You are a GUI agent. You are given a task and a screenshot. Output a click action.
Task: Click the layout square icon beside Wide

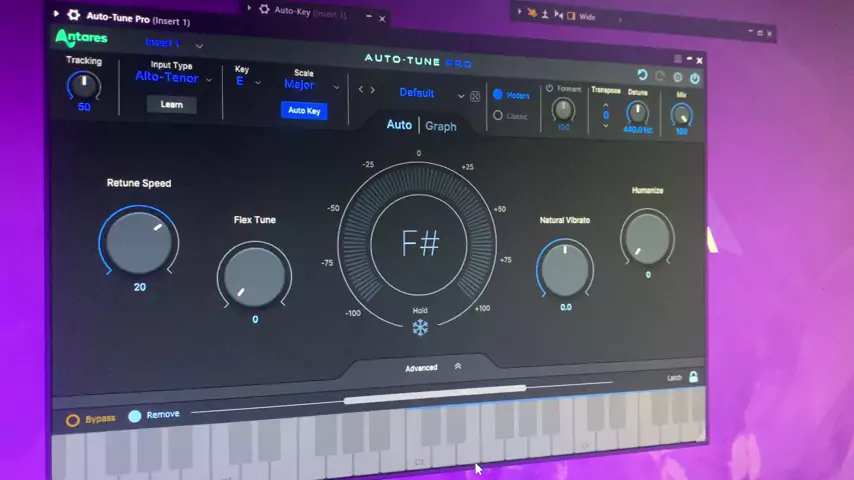(571, 16)
